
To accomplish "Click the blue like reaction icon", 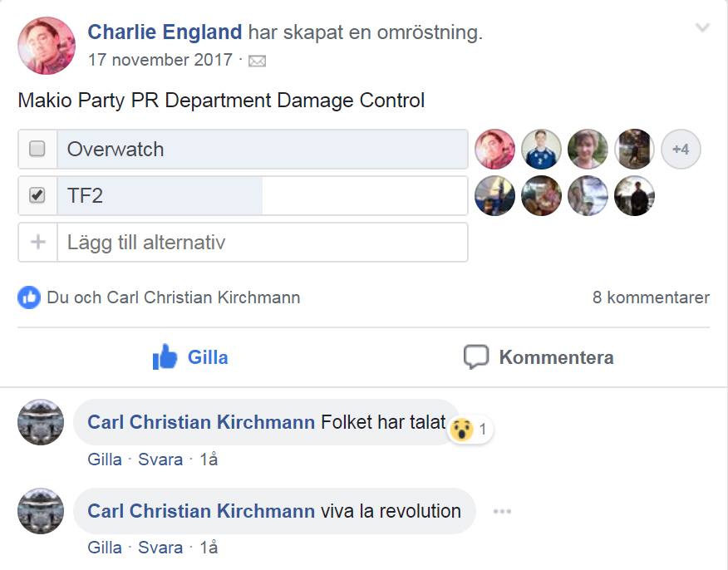I will 29,297.
